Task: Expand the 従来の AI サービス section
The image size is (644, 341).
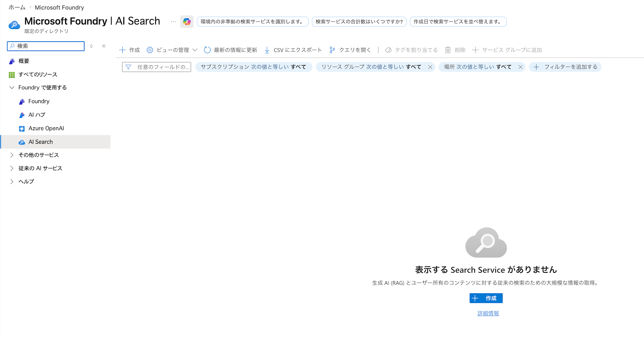Action: (12, 168)
